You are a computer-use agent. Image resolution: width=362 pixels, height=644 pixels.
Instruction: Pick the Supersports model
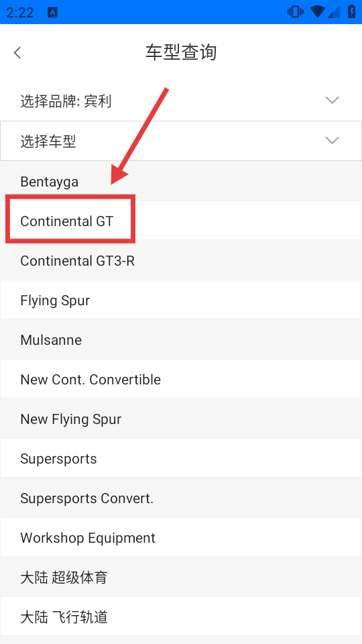181,458
